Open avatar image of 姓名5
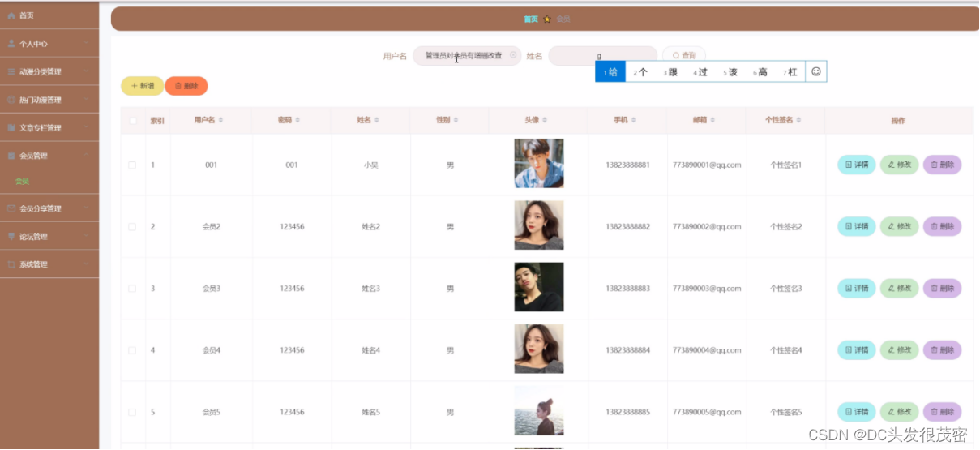This screenshot has height=450, width=980. (539, 410)
